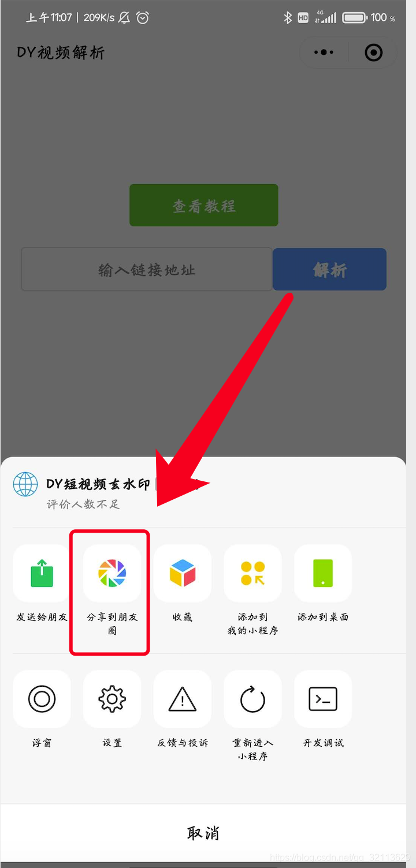Click the green 查看教程 button
416x868 pixels.
pyautogui.click(x=204, y=205)
